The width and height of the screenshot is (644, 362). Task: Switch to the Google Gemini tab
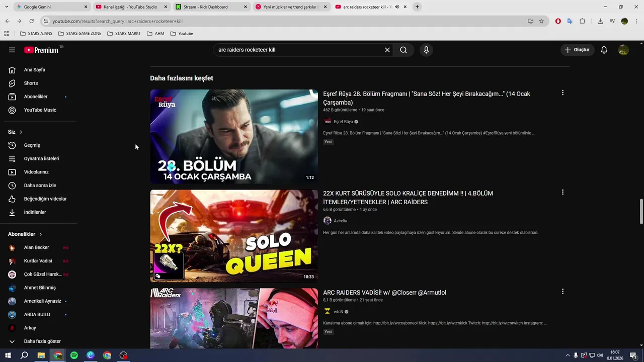pos(51,7)
